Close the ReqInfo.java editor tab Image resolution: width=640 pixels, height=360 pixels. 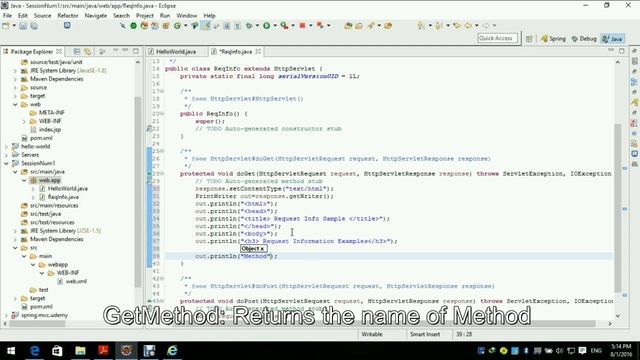pos(258,51)
